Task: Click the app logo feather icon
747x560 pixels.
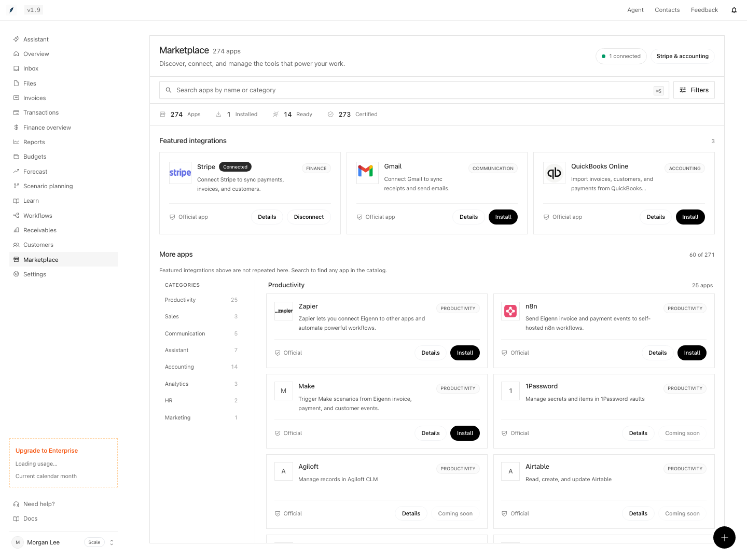Action: pyautogui.click(x=11, y=10)
